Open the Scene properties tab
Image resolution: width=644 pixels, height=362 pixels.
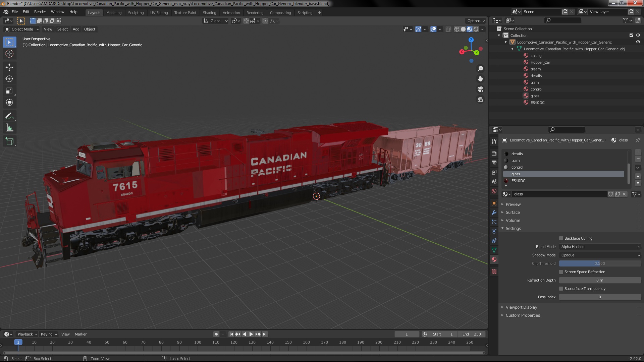tap(494, 181)
